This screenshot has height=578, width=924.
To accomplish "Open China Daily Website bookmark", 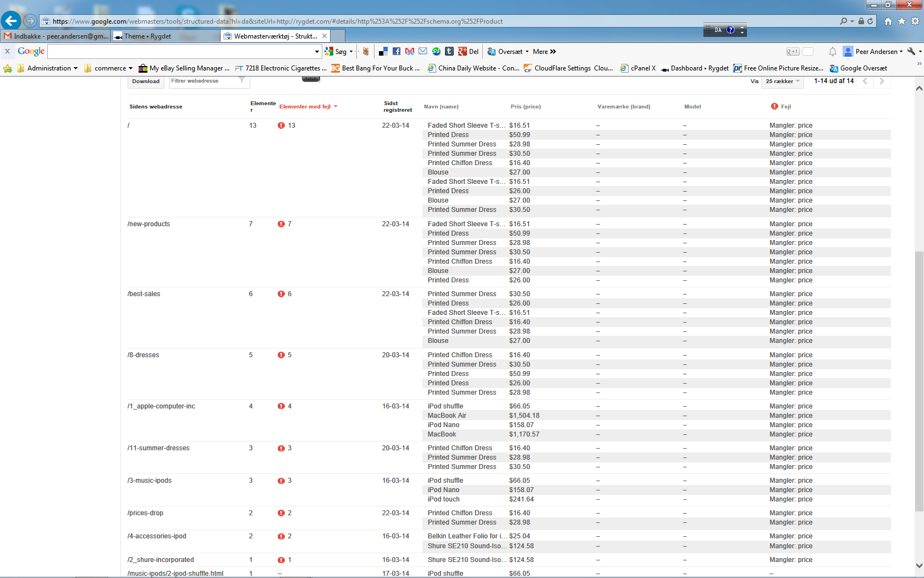I will (473, 68).
